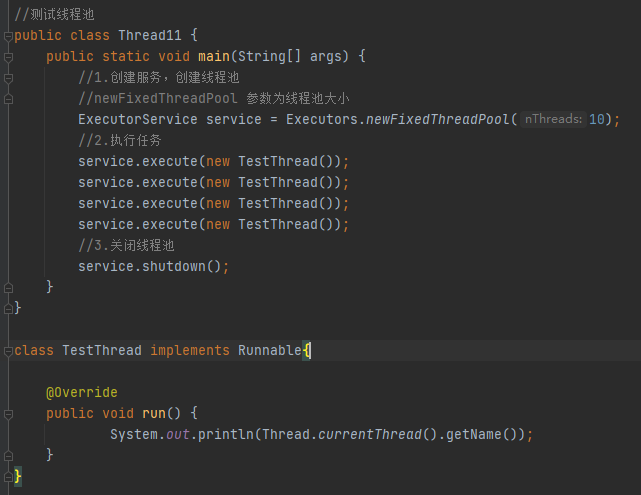The height and width of the screenshot is (495, 641).
Task: Click the nThreads parameter hint
Action: coord(553,120)
